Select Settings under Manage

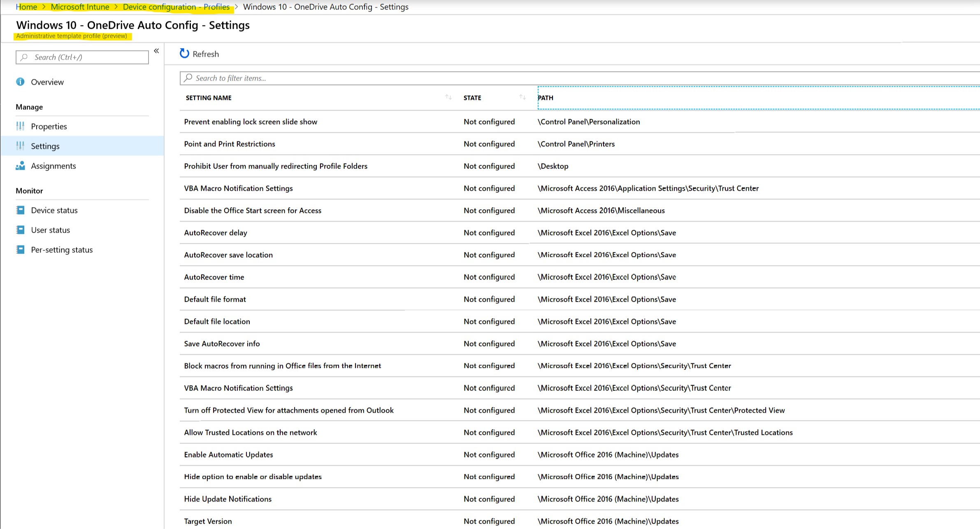pyautogui.click(x=82, y=146)
